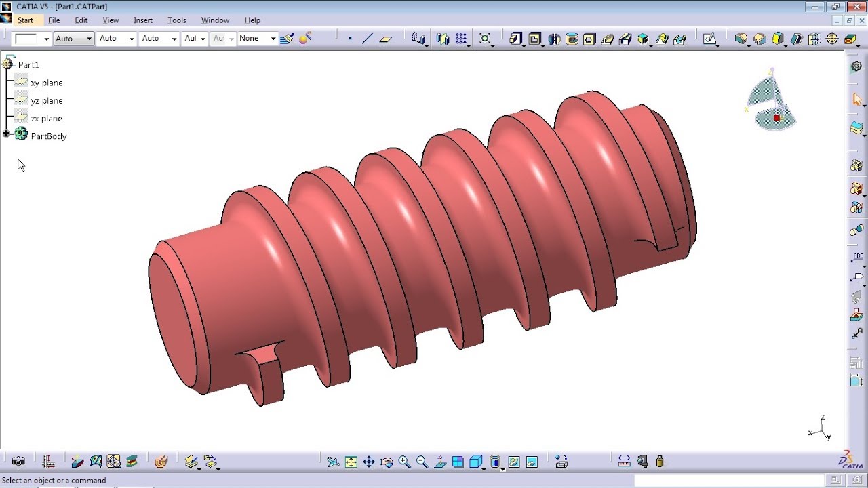Image resolution: width=868 pixels, height=488 pixels.
Task: Toggle Swap Visible Space
Action: pyautogui.click(x=532, y=462)
